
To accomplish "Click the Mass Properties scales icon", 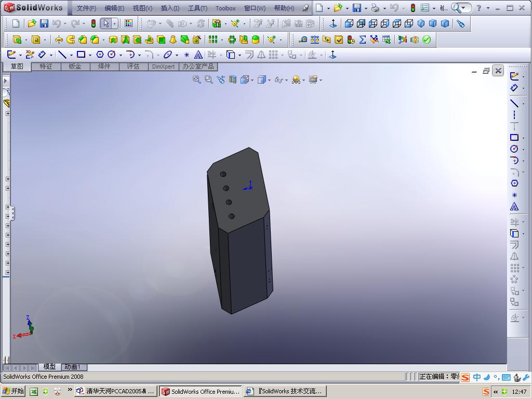I will click(x=315, y=39).
